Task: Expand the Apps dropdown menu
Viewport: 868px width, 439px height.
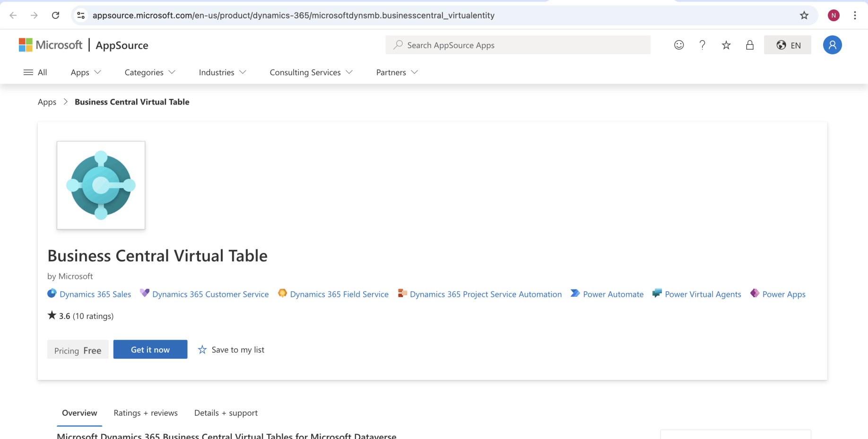Action: [x=86, y=72]
